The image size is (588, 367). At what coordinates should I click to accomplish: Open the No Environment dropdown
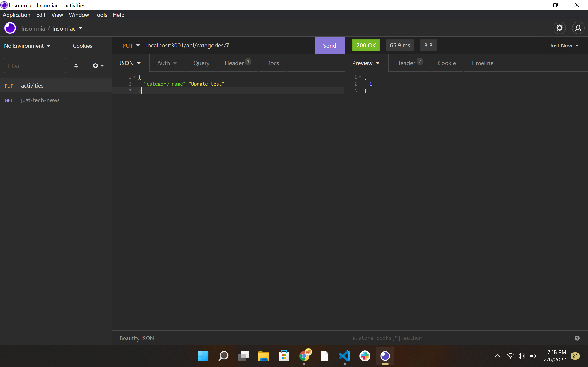pos(27,46)
